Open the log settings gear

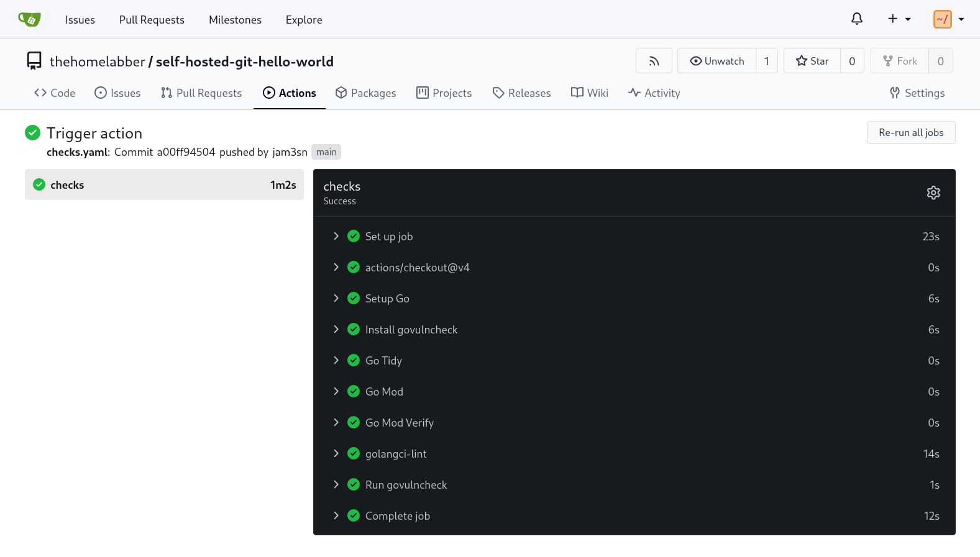933,192
